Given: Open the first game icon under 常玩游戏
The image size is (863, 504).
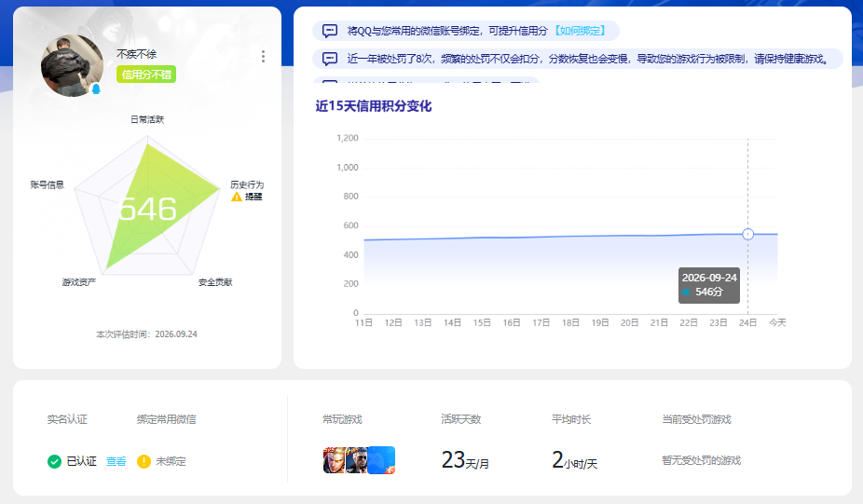Looking at the screenshot, I should (334, 460).
